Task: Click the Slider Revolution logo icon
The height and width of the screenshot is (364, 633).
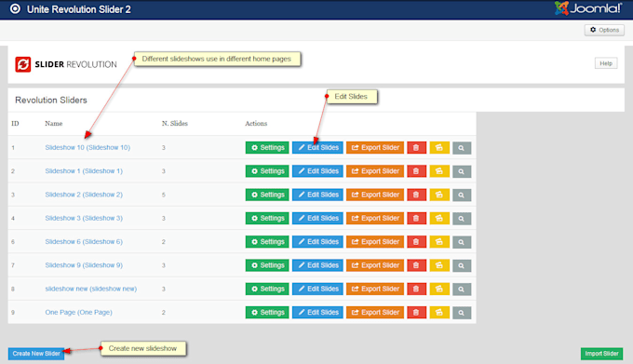Action: pos(23,64)
